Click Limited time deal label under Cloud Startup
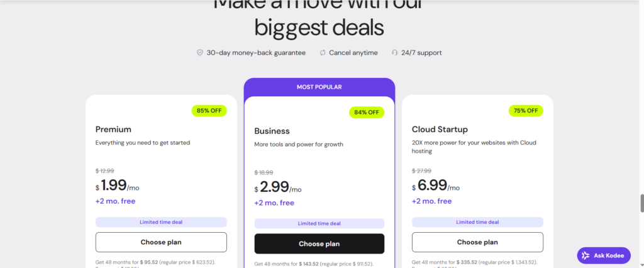This screenshot has width=644, height=268. pos(477,221)
